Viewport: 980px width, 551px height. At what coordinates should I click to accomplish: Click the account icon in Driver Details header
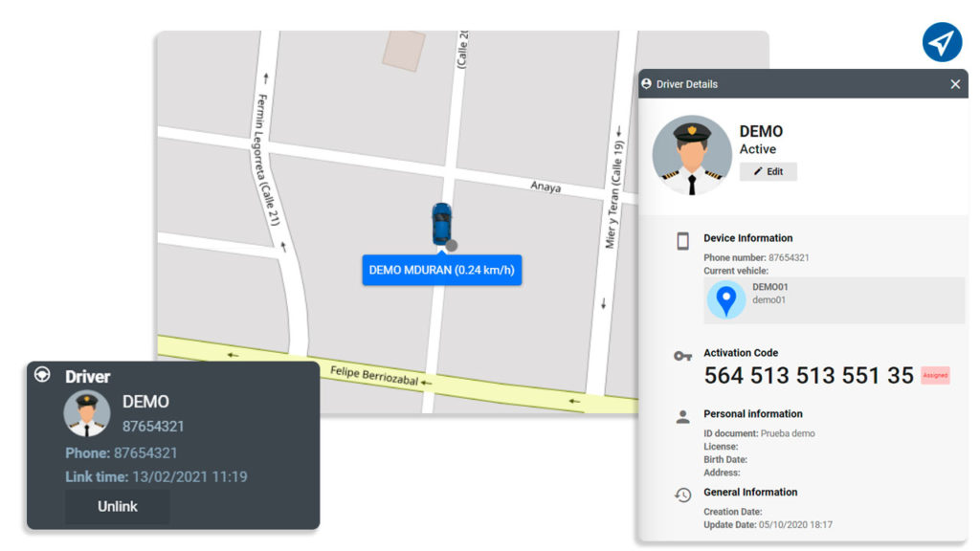point(646,84)
